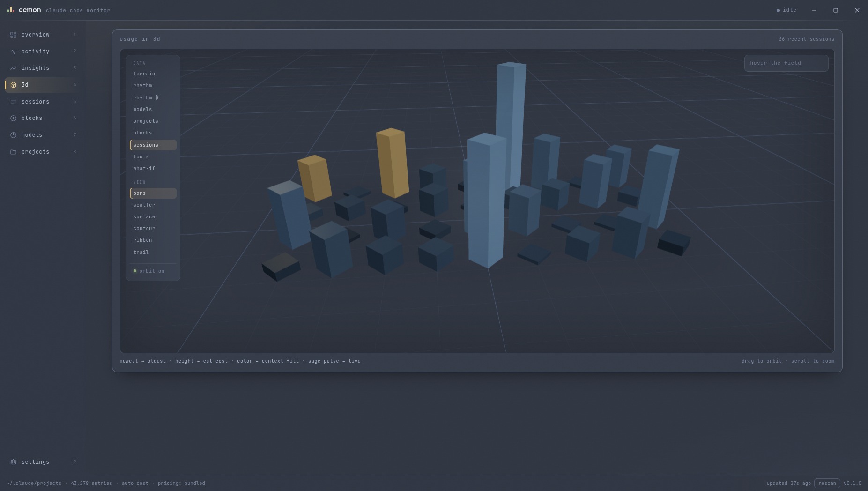Click the '43,278 entries' status text
The width and height of the screenshot is (868, 491).
[x=91, y=483]
